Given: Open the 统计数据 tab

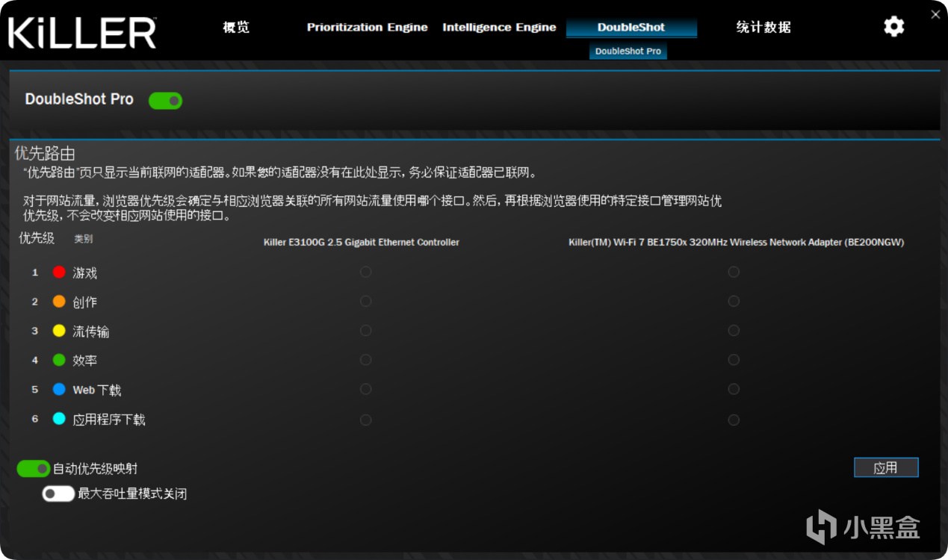Looking at the screenshot, I should (x=763, y=28).
